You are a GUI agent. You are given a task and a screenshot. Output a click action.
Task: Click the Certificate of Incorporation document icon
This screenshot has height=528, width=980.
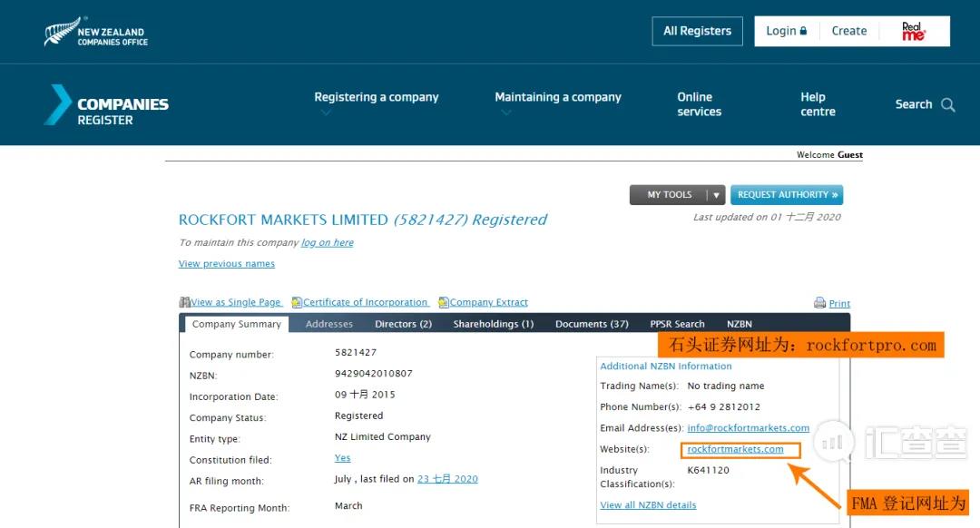tap(297, 302)
